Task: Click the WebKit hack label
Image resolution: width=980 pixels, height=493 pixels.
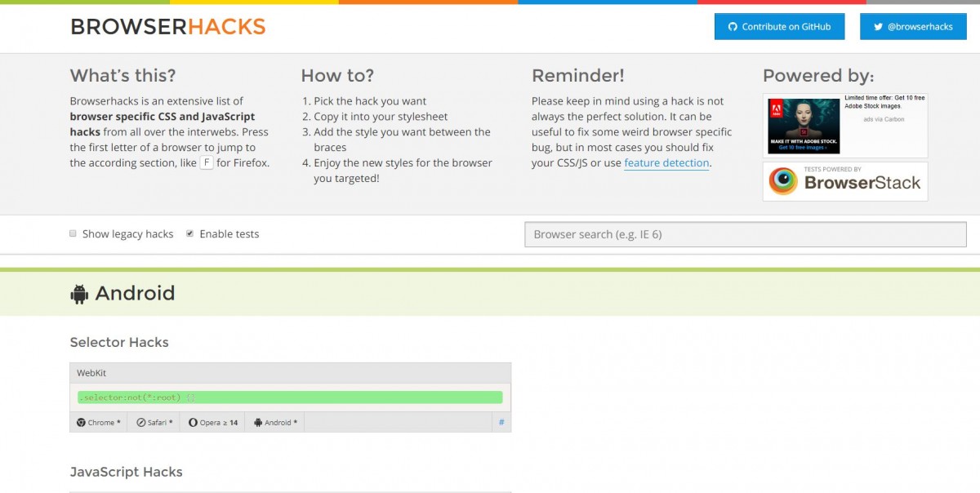Action: click(91, 373)
